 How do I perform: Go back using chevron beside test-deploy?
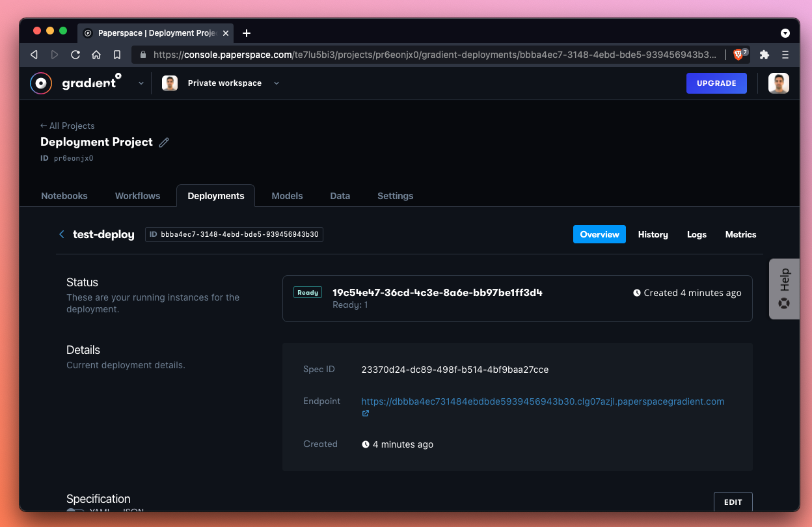coord(62,234)
